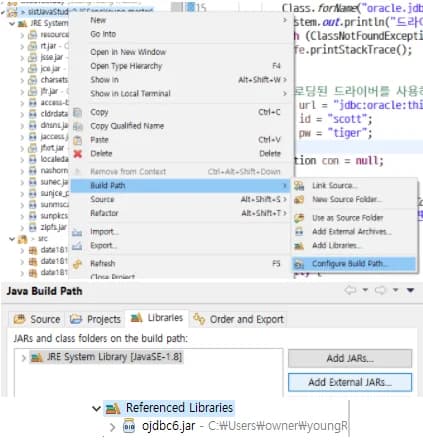Collapse the Referenced Libraries node
Viewport: 423px width, 442px height.
click(x=96, y=408)
